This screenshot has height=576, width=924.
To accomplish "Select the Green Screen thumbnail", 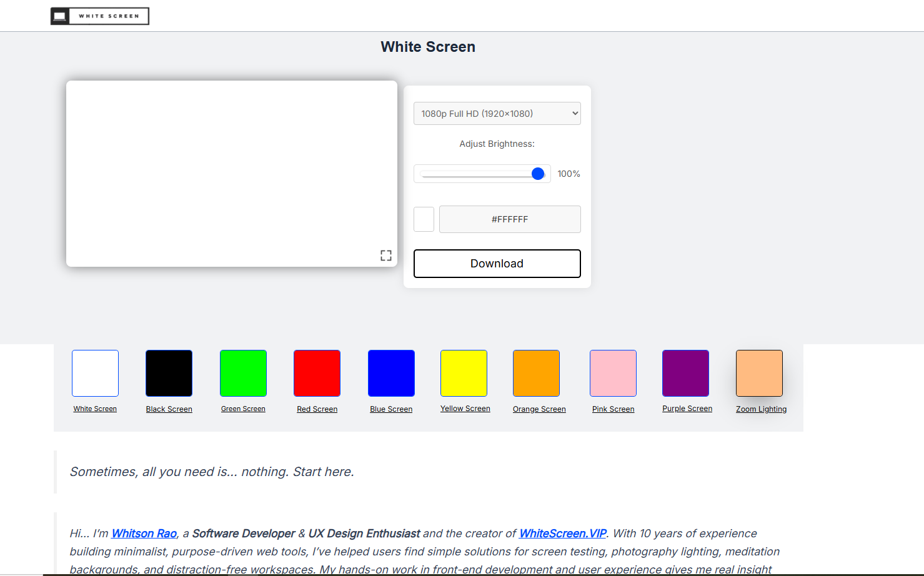I will pyautogui.click(x=243, y=373).
